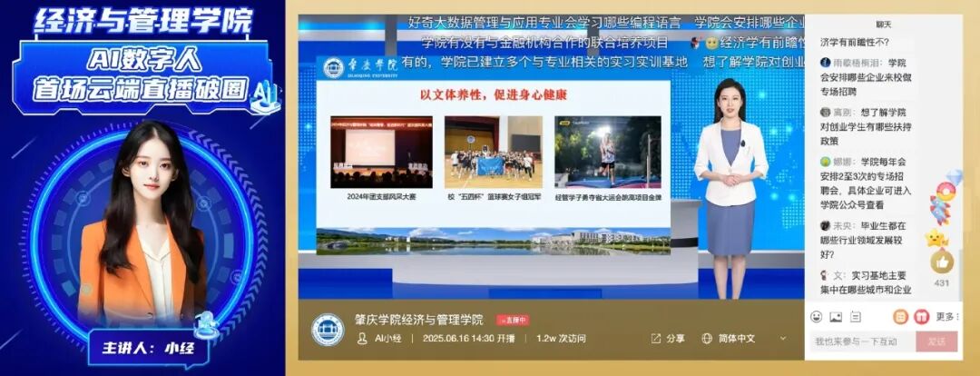Click the share icon next to 分享
This screenshot has width=980, height=376.
click(x=655, y=339)
